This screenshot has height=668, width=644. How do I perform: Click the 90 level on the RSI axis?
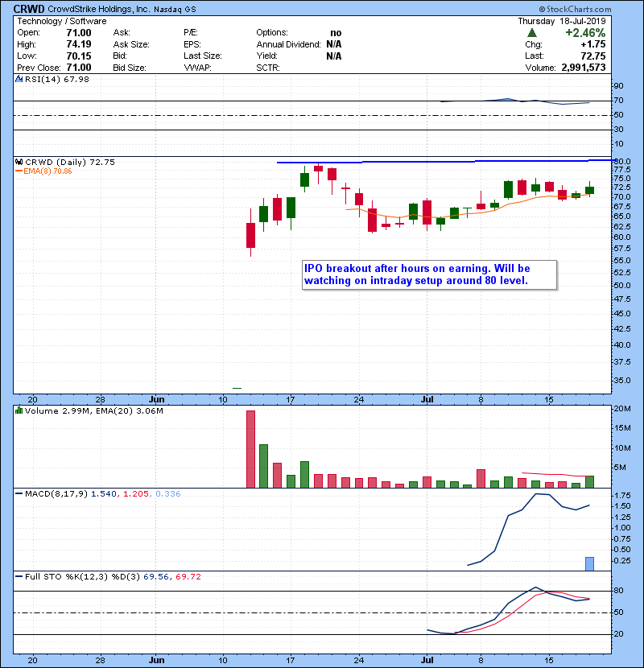point(618,85)
